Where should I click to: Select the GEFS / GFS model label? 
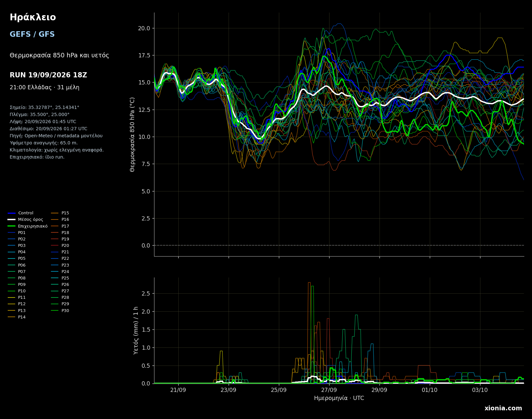coord(32,34)
